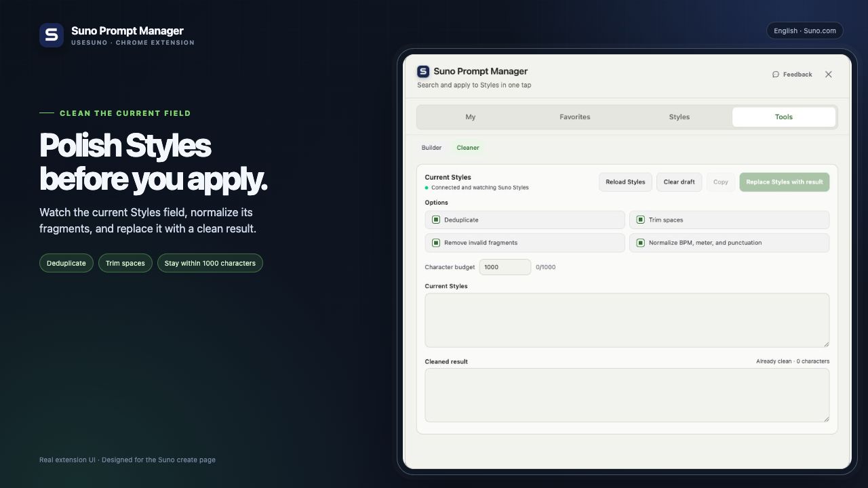Disable Remove invalid fragments option
This screenshot has width=868, height=488.
click(436, 243)
